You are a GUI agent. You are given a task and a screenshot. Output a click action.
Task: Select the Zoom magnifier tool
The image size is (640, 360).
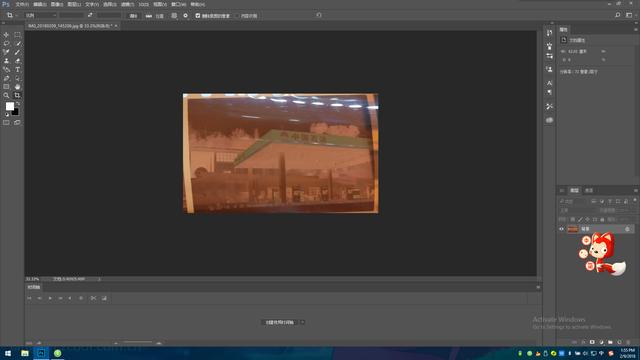click(6, 95)
